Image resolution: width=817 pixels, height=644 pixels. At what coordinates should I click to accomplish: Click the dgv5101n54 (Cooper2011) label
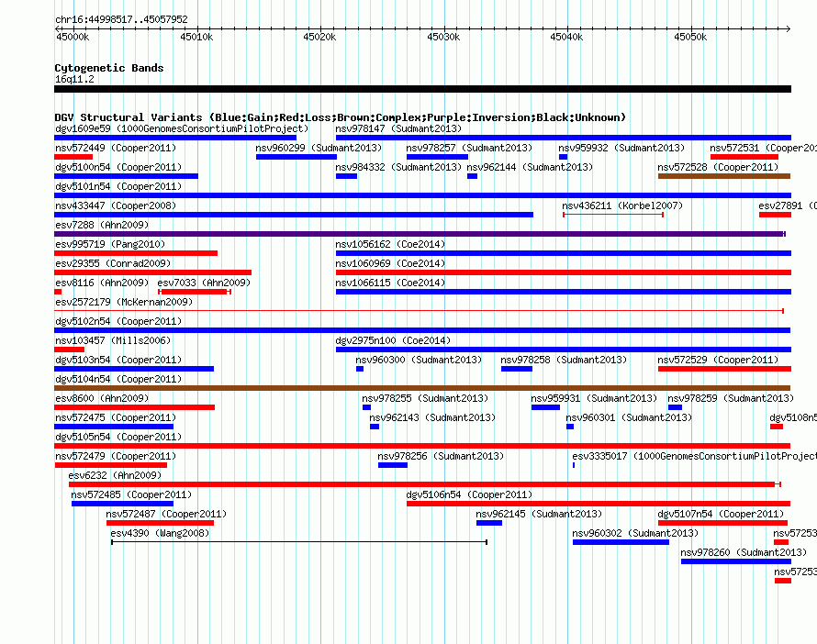[x=118, y=186]
